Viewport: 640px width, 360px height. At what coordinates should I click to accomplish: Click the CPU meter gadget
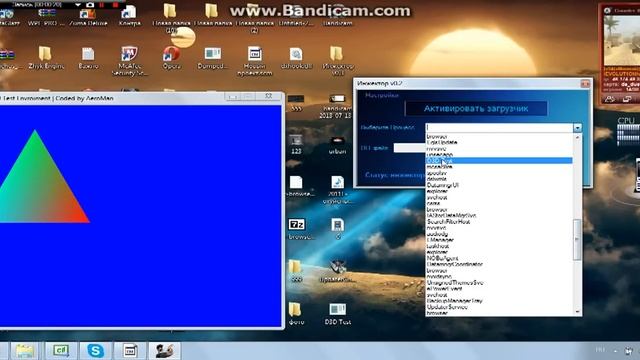click(x=628, y=131)
